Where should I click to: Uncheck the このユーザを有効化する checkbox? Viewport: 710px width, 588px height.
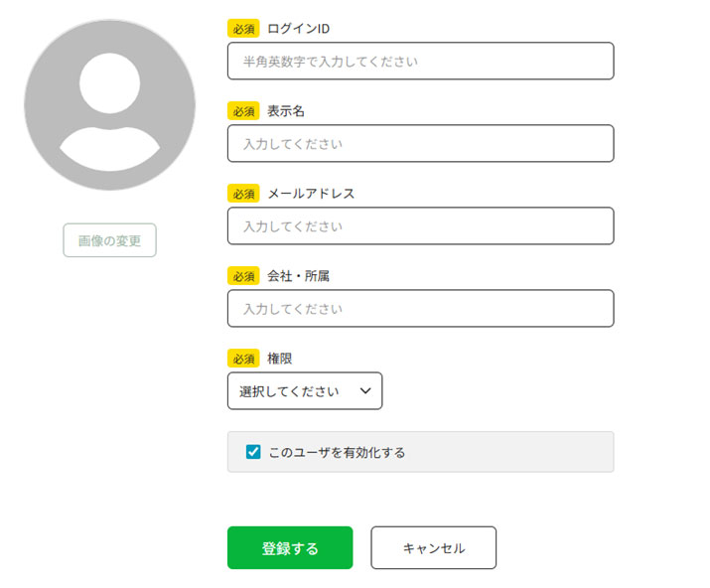click(x=253, y=452)
